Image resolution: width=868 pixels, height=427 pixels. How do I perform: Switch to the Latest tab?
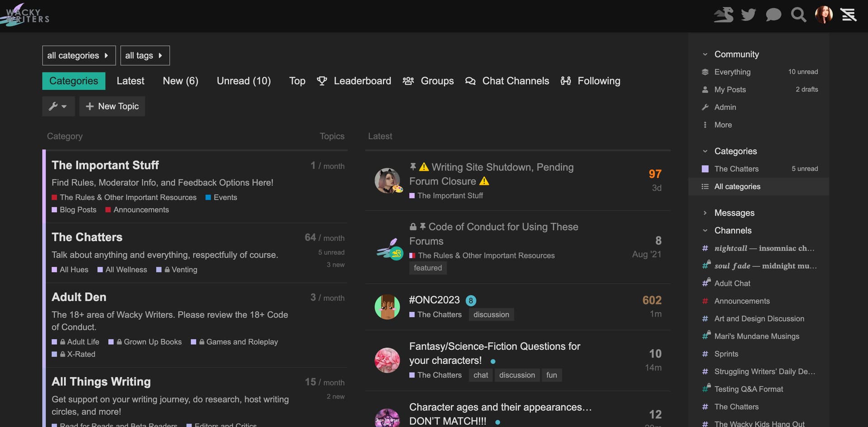(130, 81)
